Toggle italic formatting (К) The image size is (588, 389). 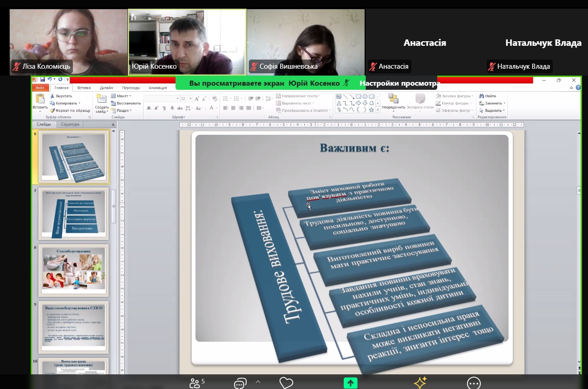pos(156,108)
